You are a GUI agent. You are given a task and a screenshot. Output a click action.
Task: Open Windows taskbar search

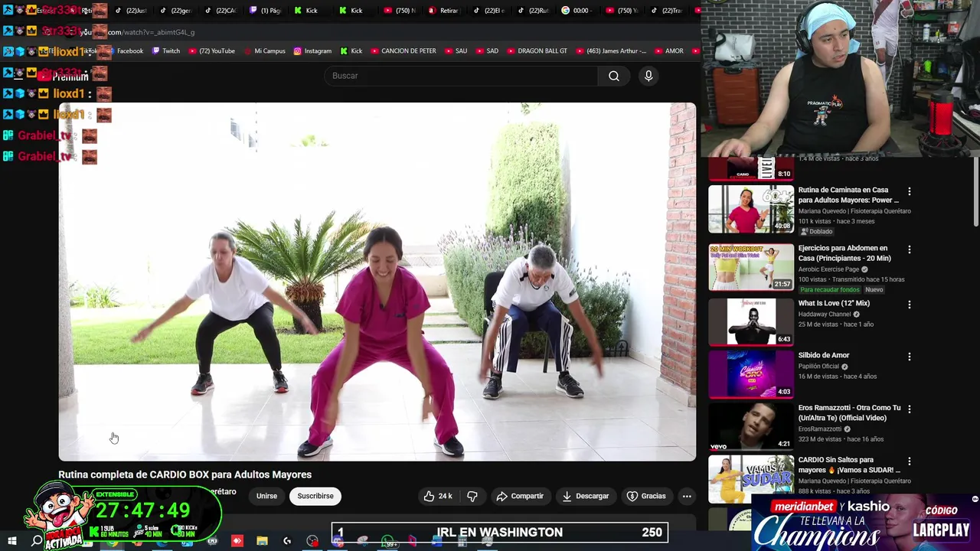pos(37,541)
